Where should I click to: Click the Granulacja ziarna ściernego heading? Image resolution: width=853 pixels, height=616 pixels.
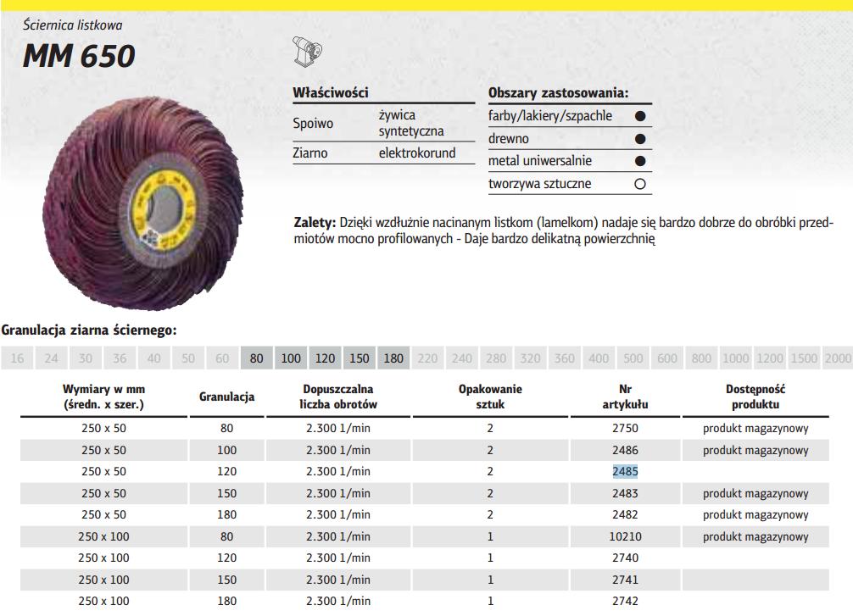(89, 330)
